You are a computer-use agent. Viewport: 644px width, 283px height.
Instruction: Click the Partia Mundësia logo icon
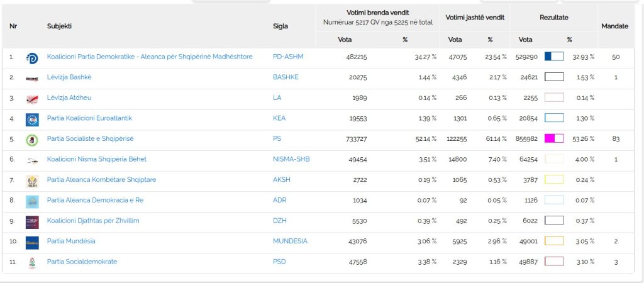pyautogui.click(x=32, y=243)
